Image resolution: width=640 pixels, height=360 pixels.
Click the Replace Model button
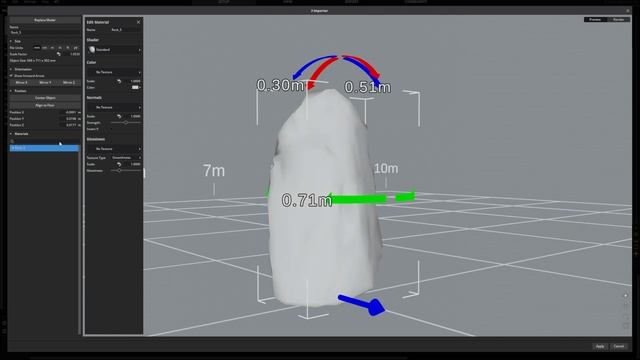tap(45, 20)
